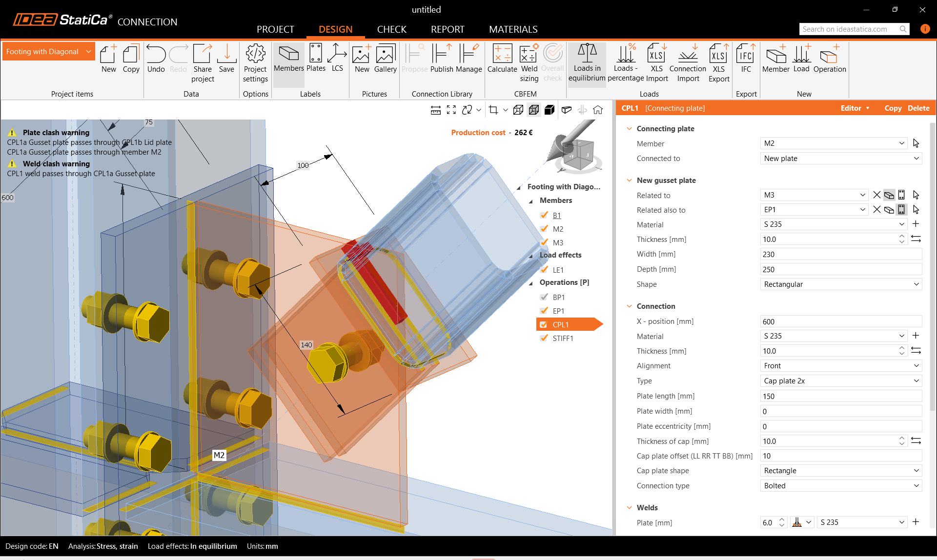Click the Copy project item icon
The height and width of the screenshot is (560, 937).
(x=131, y=59)
